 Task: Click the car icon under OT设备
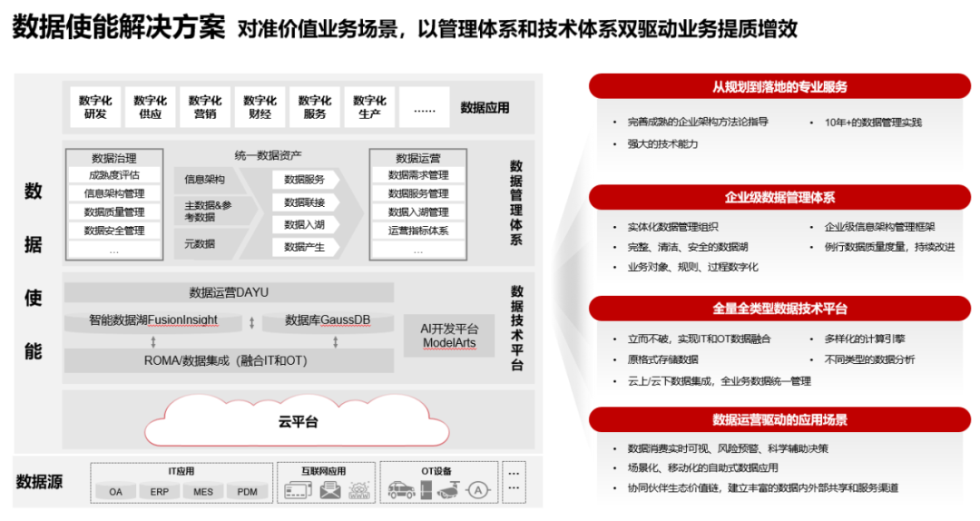click(401, 491)
